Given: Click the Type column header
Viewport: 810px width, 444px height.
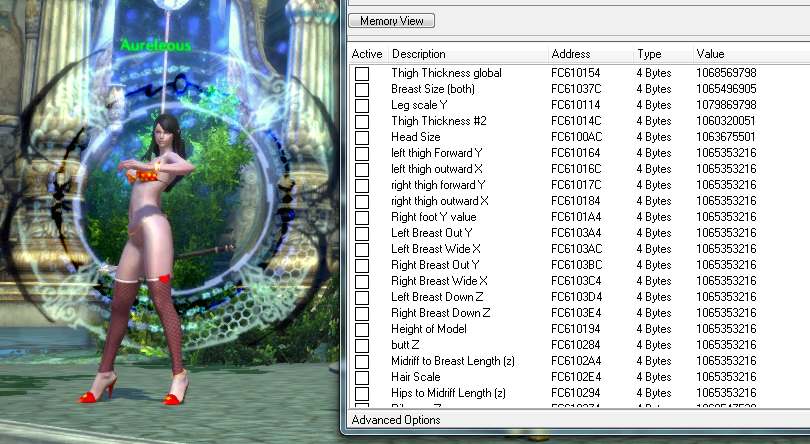Looking at the screenshot, I should (649, 54).
